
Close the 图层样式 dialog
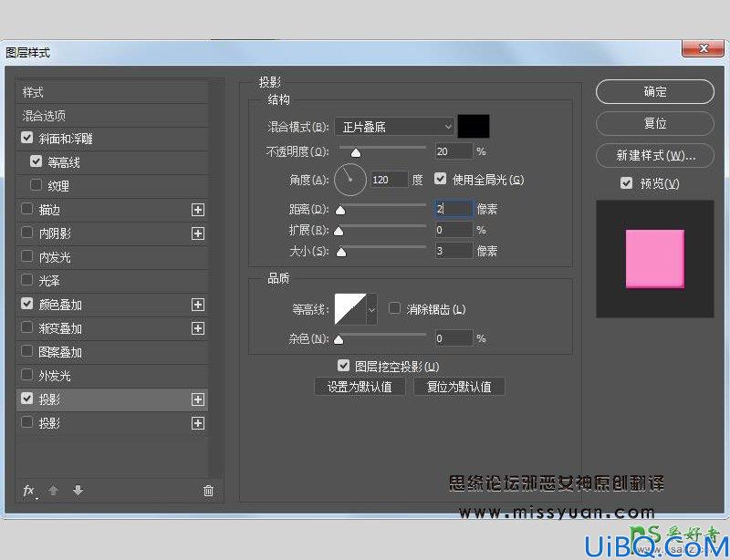703,48
